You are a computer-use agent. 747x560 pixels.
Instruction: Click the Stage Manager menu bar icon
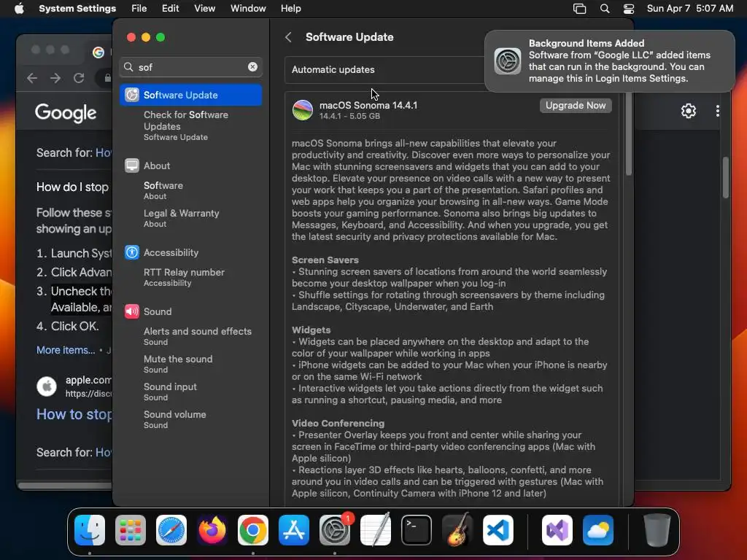579,9
